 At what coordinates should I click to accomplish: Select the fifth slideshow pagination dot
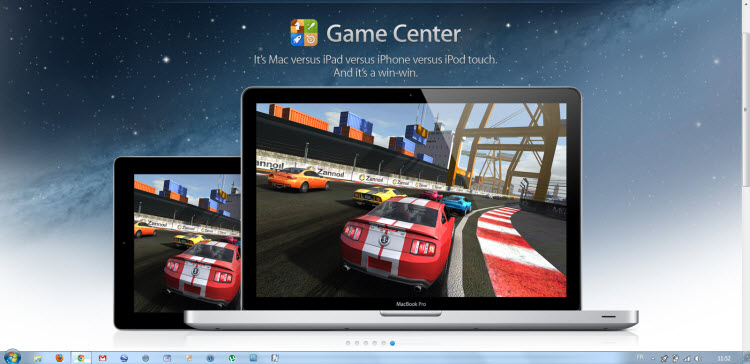pos(383,343)
